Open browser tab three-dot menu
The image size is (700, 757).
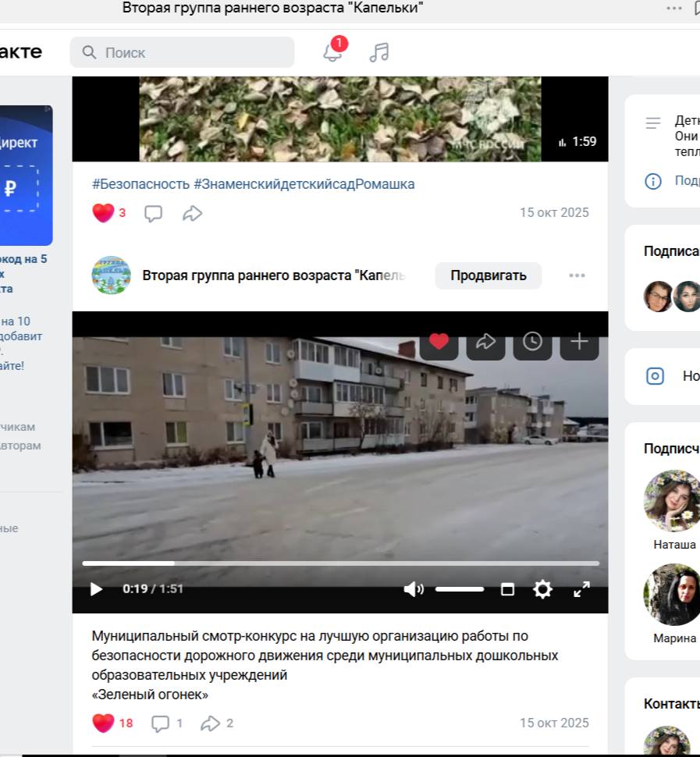674,8
